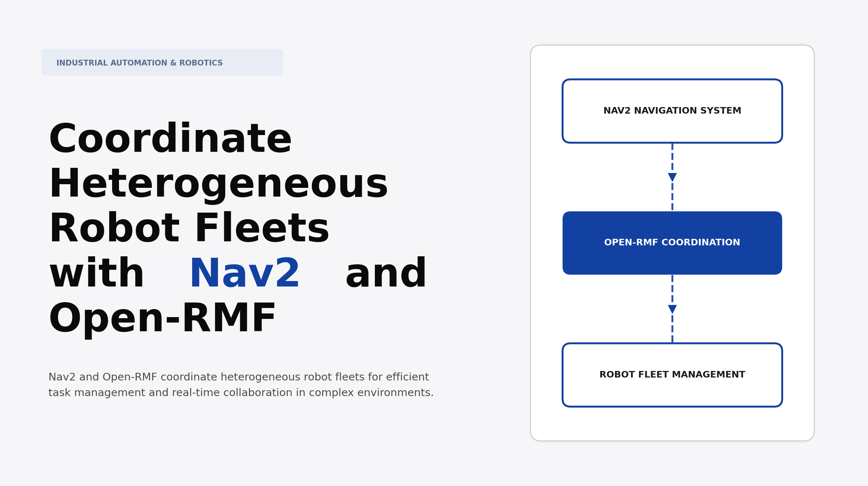Toggle the ROBOT FLEET MANAGEMENT box selection
This screenshot has width=868, height=486.
[x=672, y=374]
